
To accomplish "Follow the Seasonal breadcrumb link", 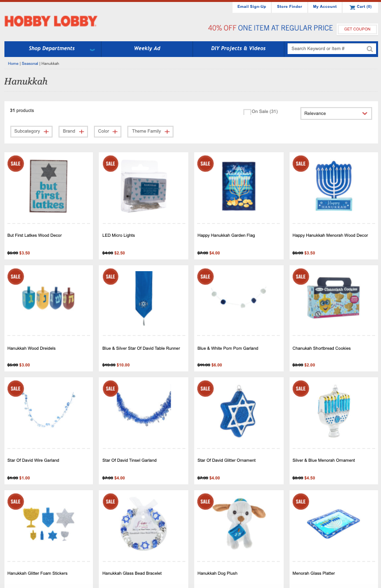I will pyautogui.click(x=29, y=64).
